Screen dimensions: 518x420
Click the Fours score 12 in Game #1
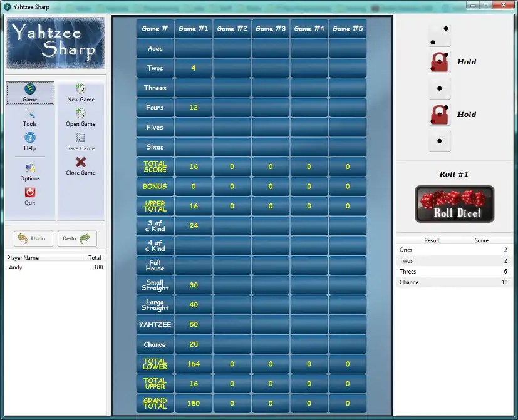[x=194, y=108]
